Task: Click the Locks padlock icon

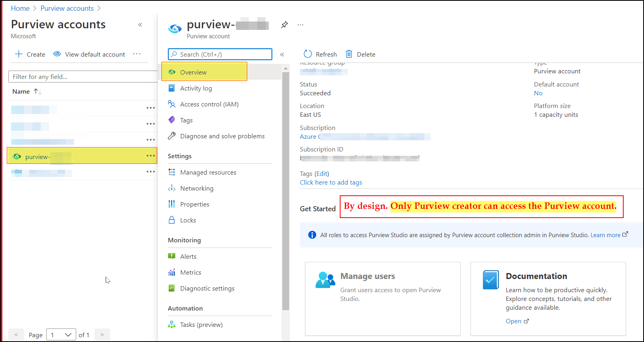Action: click(172, 220)
